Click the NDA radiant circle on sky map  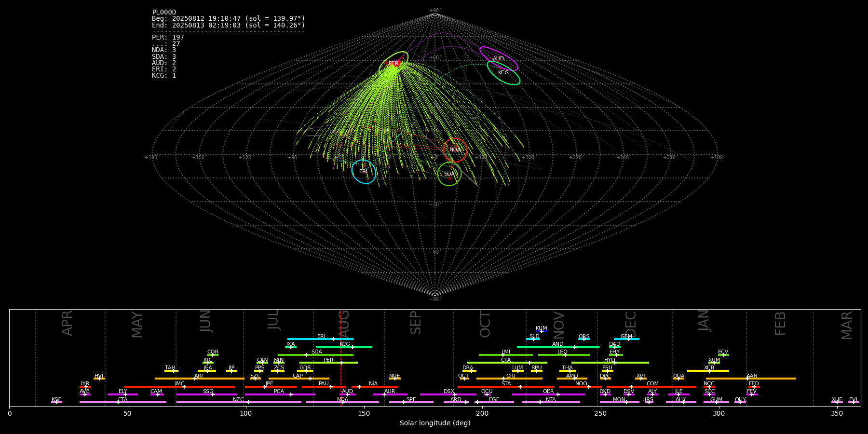[x=455, y=150]
